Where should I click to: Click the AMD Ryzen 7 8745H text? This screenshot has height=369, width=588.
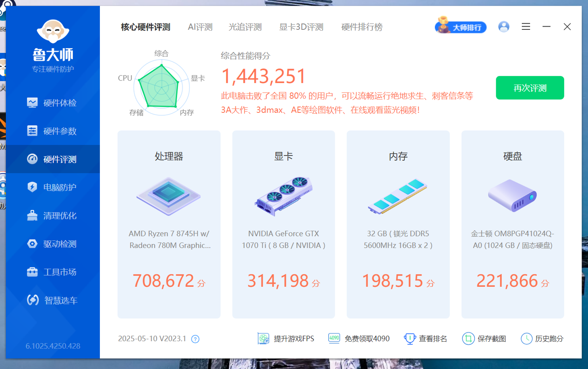click(x=169, y=239)
